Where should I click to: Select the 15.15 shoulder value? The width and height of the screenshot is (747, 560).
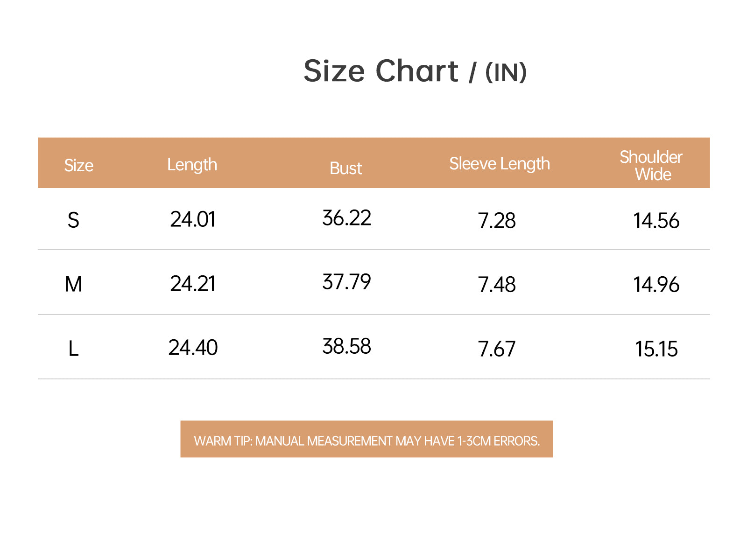point(656,349)
